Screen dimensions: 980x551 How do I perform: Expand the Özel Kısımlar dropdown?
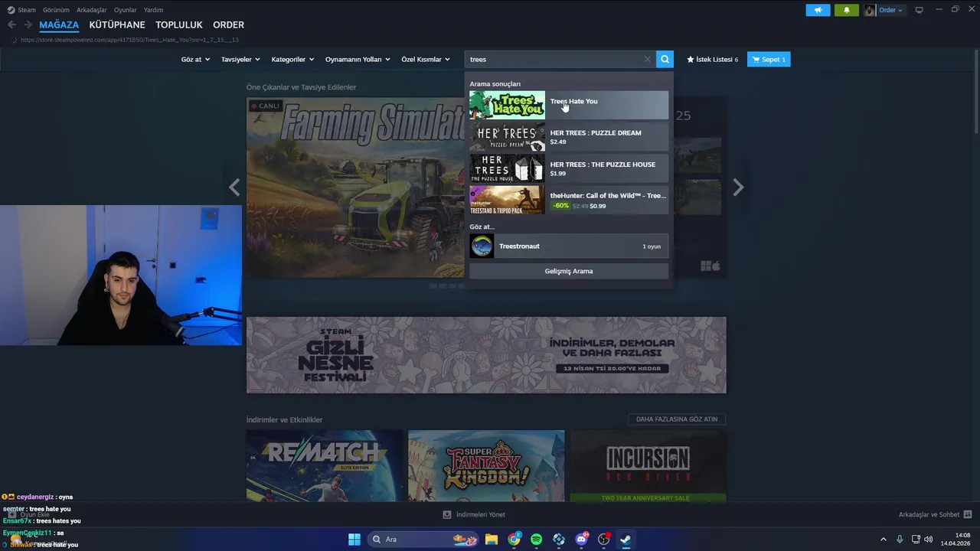pyautogui.click(x=426, y=59)
